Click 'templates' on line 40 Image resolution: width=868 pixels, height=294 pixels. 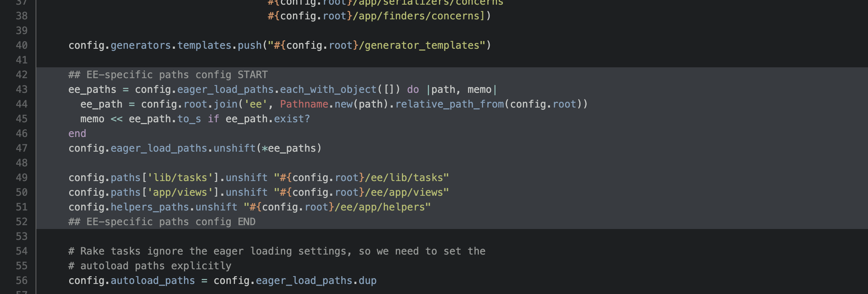(x=204, y=45)
